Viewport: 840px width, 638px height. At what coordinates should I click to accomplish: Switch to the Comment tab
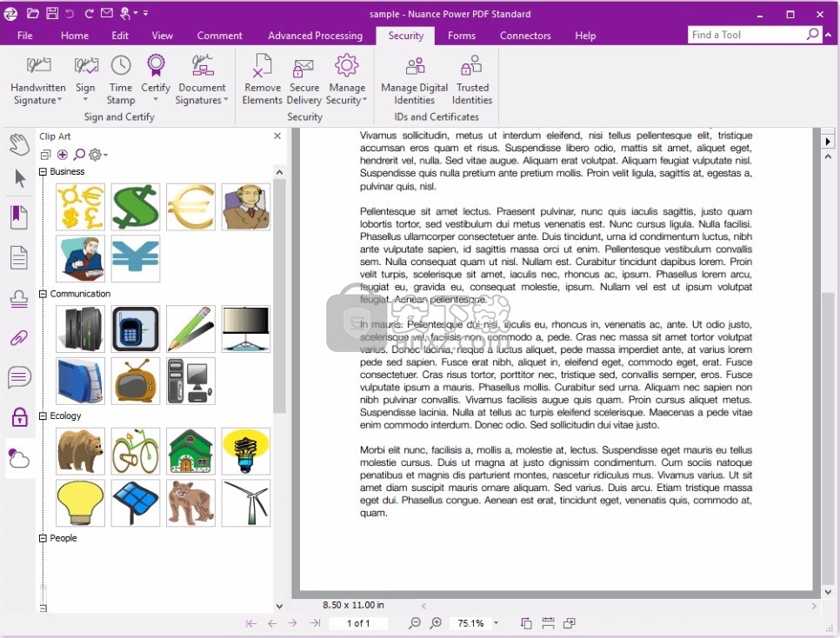tap(220, 36)
